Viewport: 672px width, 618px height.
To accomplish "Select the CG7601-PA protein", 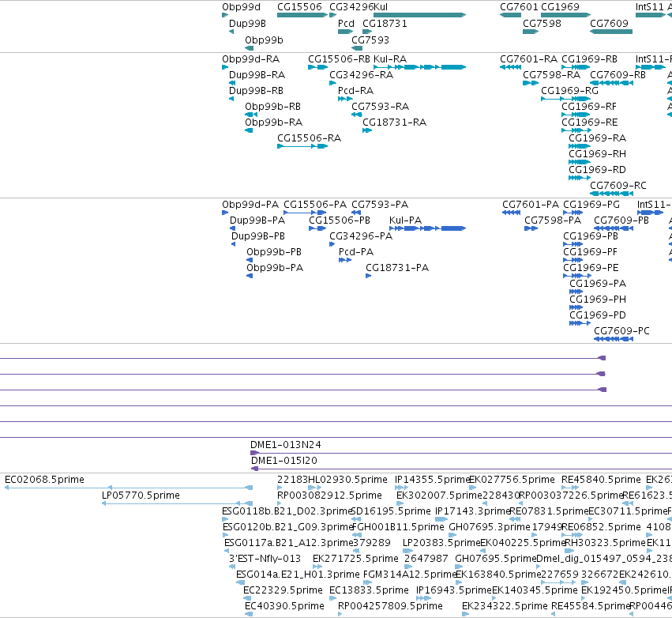I will (x=511, y=213).
